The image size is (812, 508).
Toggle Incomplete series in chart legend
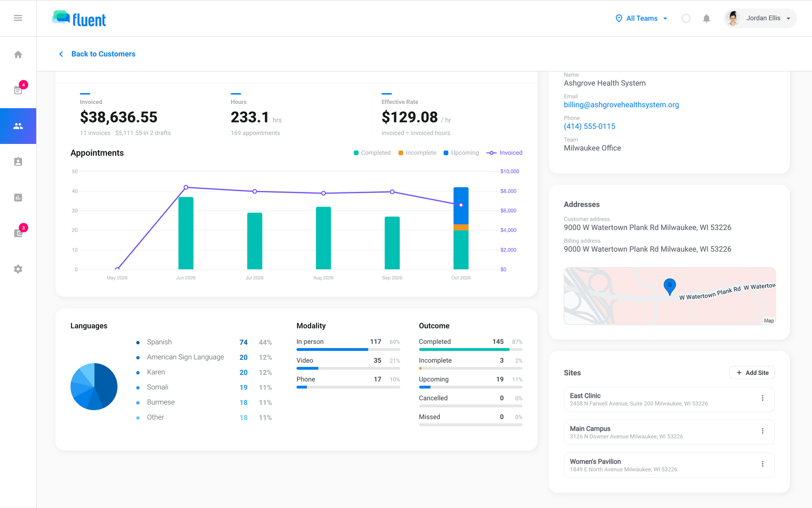click(417, 153)
